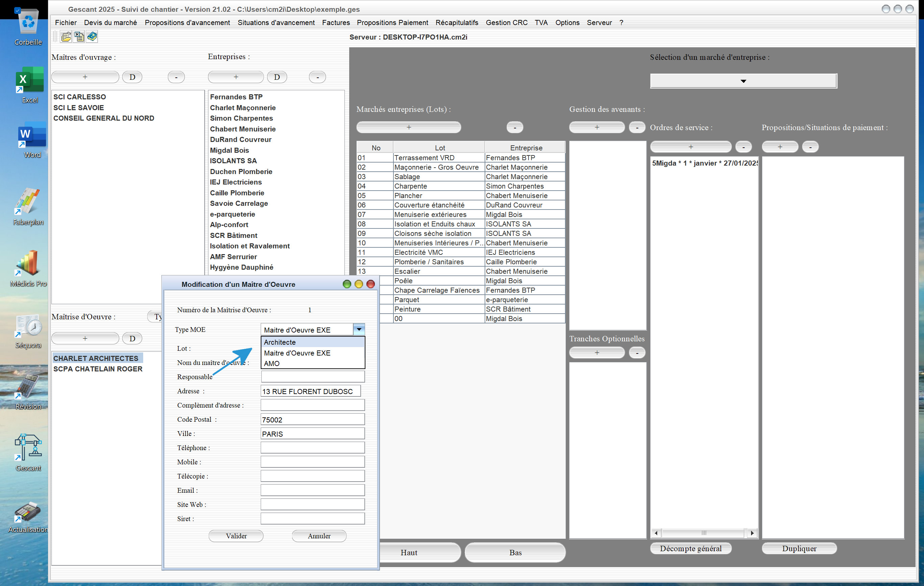924x586 pixels.
Task: Choose AMO in the Type MOE list
Action: 313,363
